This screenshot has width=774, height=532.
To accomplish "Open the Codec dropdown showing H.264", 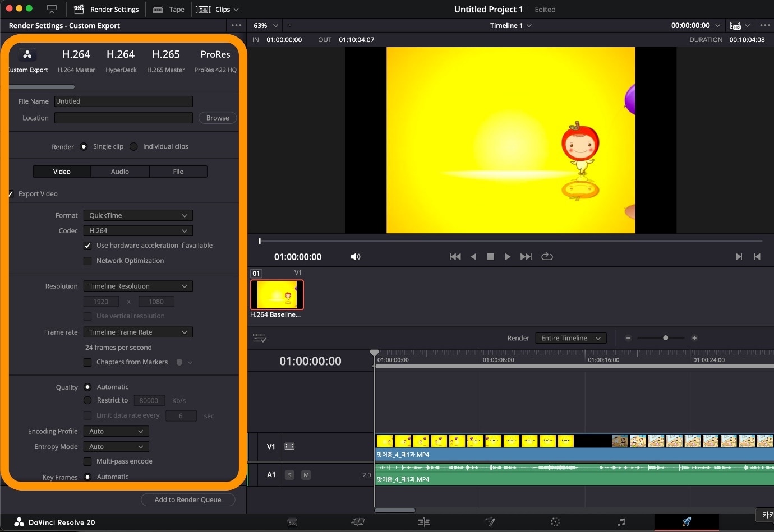I will pos(138,231).
